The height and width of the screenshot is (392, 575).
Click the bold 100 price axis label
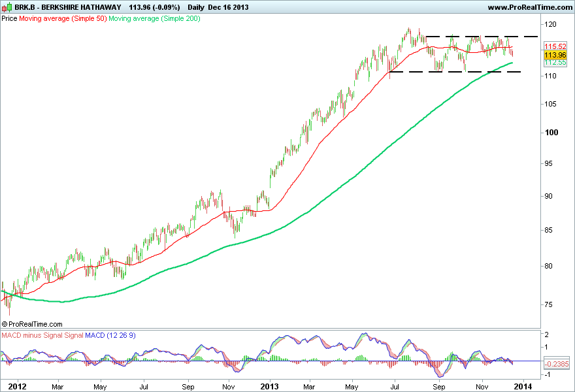click(x=551, y=133)
